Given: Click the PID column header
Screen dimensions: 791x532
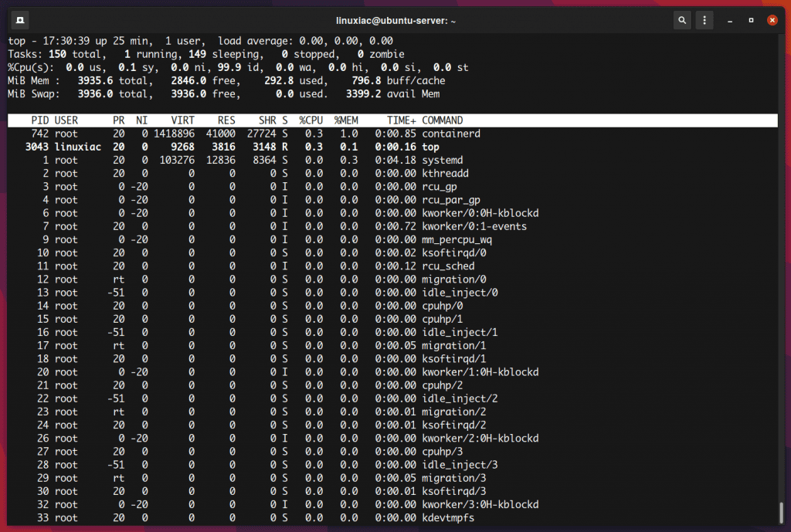Looking at the screenshot, I should click(x=40, y=120).
